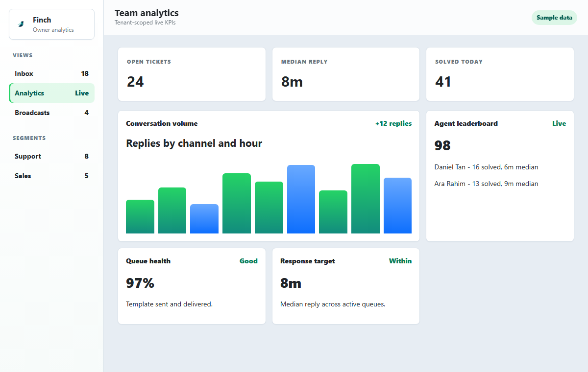The image size is (588, 372).
Task: Click the Live tag on Analytics item
Action: (x=82, y=93)
